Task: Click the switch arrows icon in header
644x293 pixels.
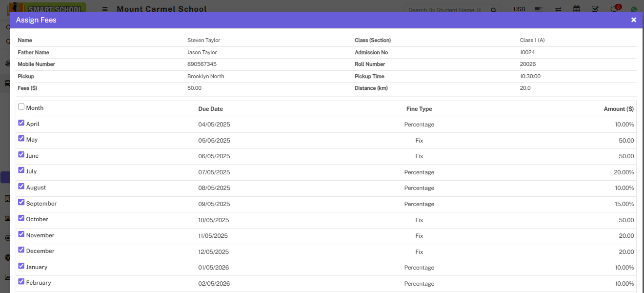Action: (x=558, y=9)
